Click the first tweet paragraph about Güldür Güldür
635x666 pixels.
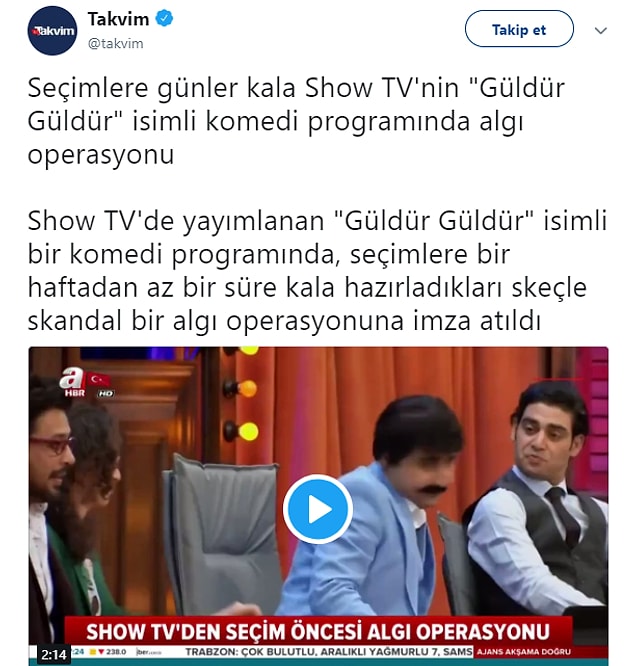(x=296, y=121)
